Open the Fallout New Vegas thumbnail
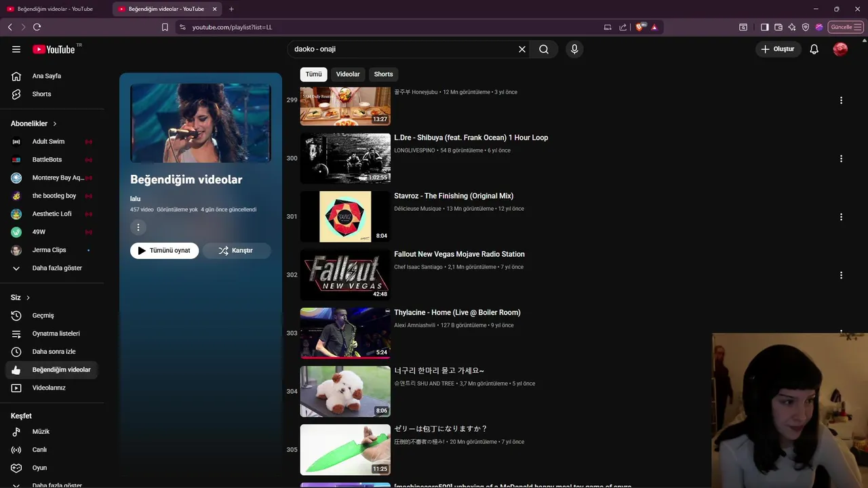This screenshot has width=868, height=488. [x=345, y=274]
